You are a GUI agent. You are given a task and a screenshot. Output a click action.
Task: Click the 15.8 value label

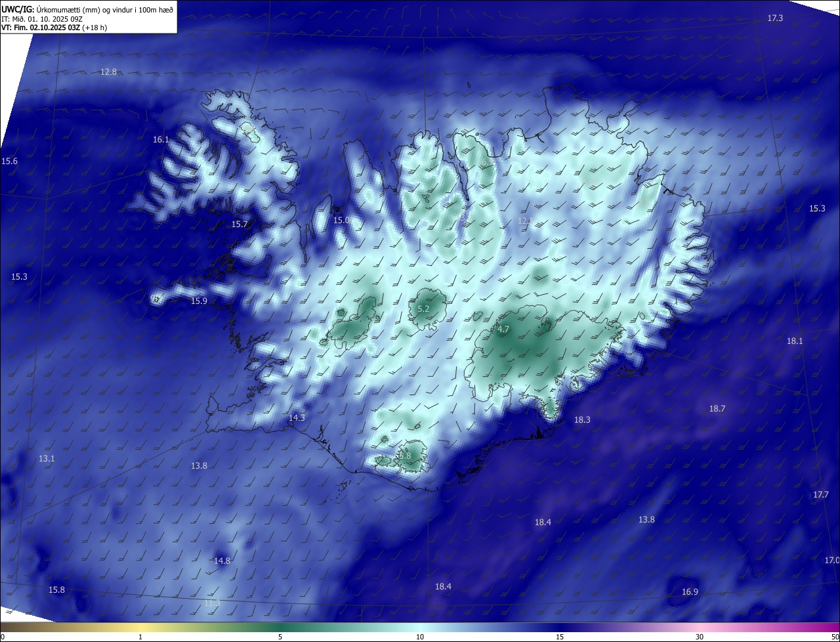coord(57,590)
